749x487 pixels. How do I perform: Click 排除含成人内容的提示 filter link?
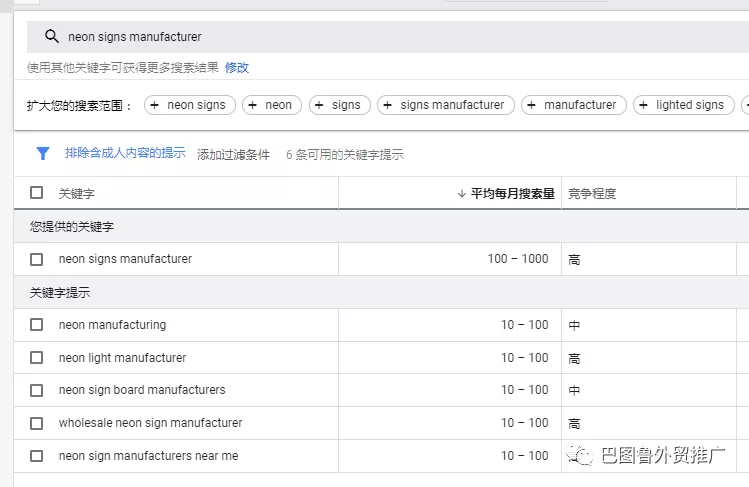point(125,153)
